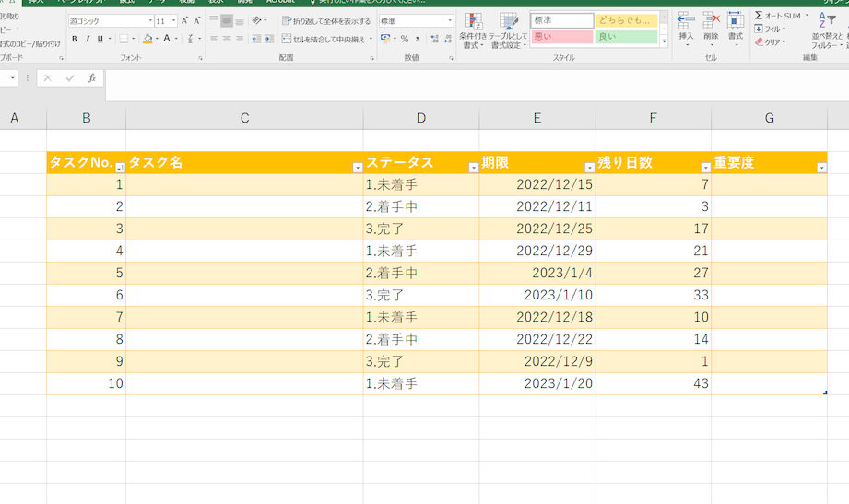
Task: Open the Name Box dropdown arrow
Action: 13,78
